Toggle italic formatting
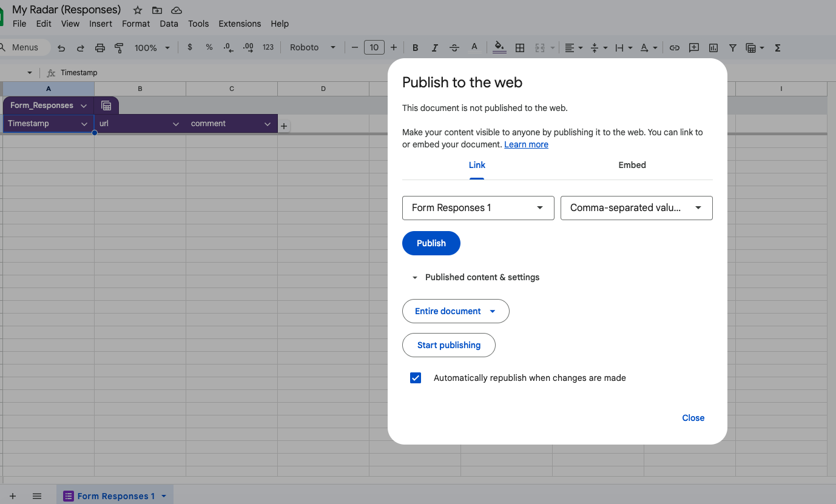The width and height of the screenshot is (836, 504). (435, 47)
